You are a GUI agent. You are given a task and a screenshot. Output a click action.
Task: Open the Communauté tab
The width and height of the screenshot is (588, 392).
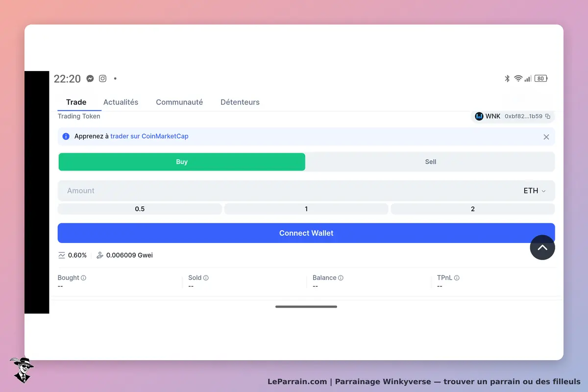pyautogui.click(x=179, y=102)
